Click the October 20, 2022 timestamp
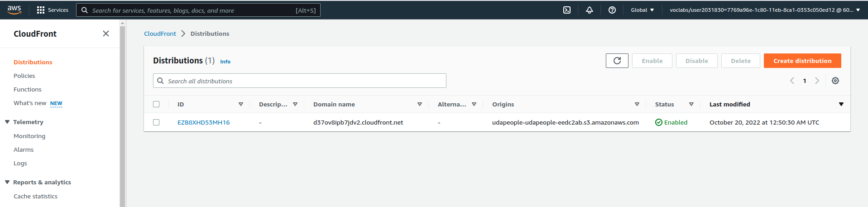The height and width of the screenshot is (207, 868). 764,122
